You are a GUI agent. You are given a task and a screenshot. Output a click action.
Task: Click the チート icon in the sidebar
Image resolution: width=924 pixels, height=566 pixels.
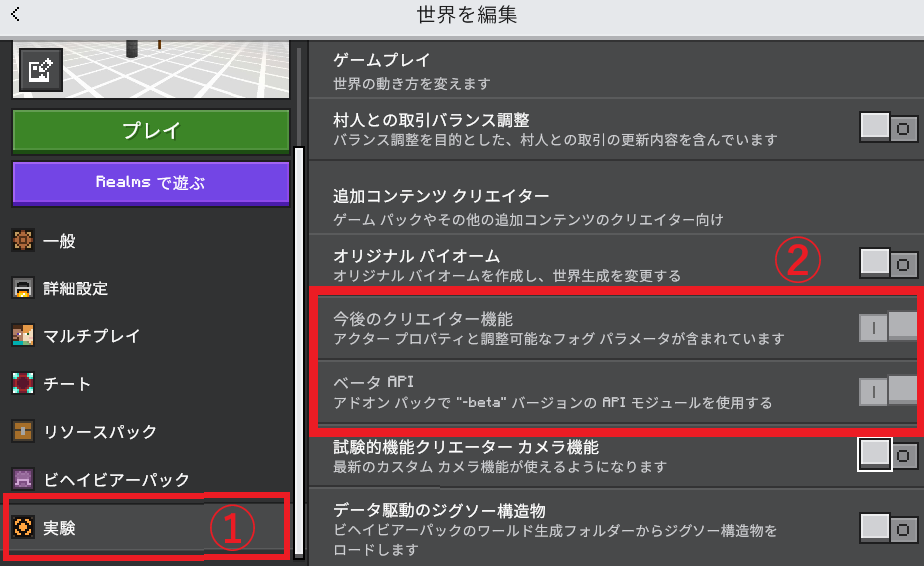tap(23, 384)
